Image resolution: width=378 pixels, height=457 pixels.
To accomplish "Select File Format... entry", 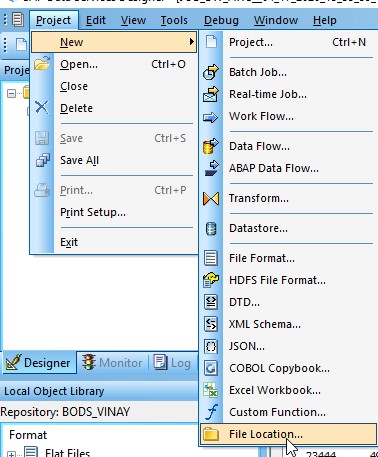I will coord(288,258).
